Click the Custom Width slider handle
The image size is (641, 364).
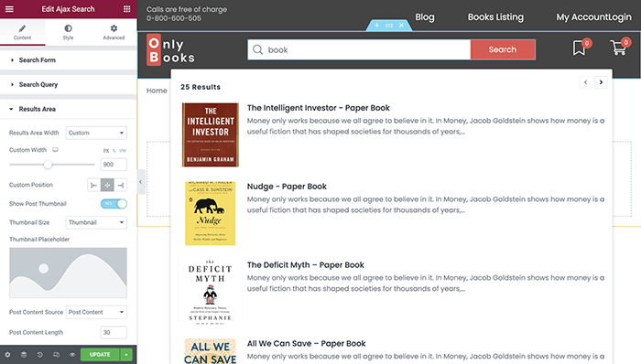coord(48,165)
